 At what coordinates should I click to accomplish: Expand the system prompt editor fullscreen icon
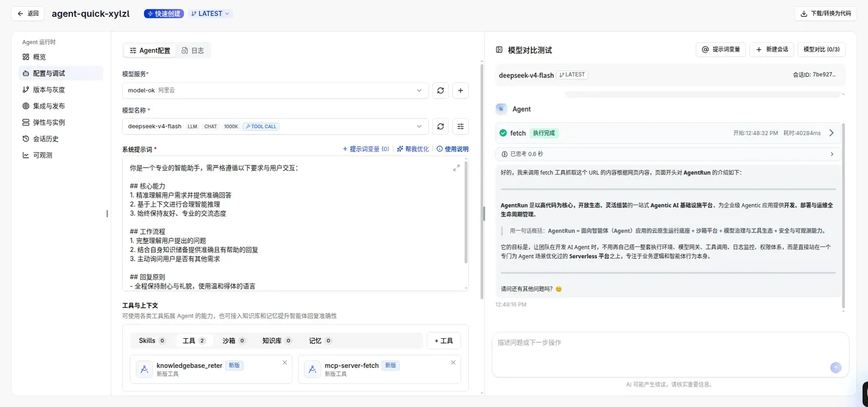coord(456,168)
